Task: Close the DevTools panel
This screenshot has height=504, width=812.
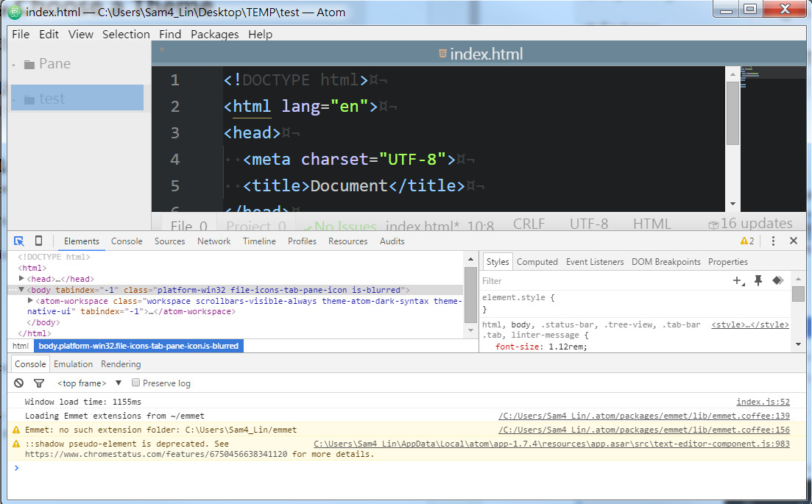Action: click(x=794, y=241)
